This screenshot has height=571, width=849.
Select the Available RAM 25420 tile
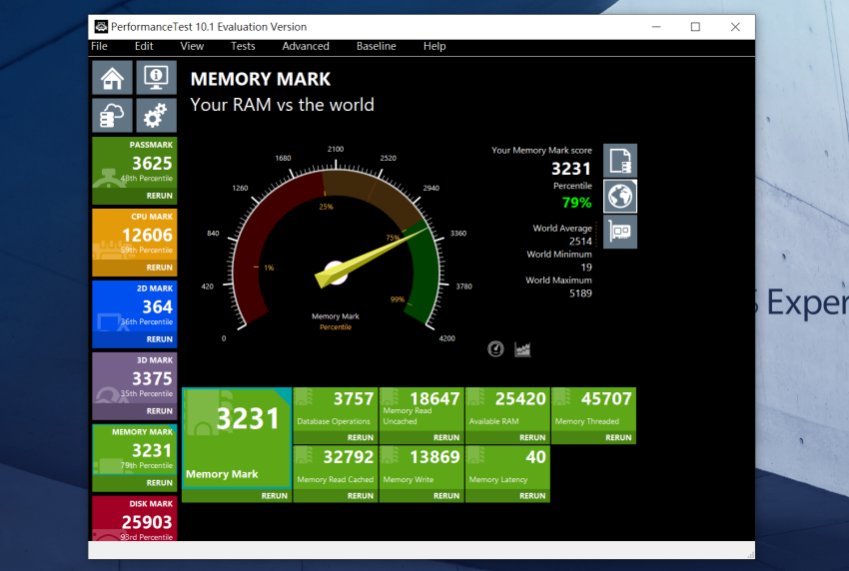(507, 409)
